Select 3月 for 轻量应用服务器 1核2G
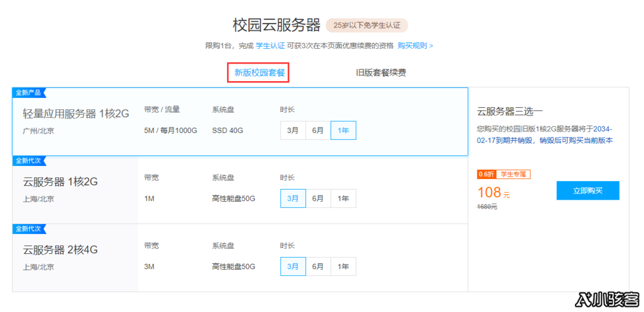The image size is (644, 312). 293,130
